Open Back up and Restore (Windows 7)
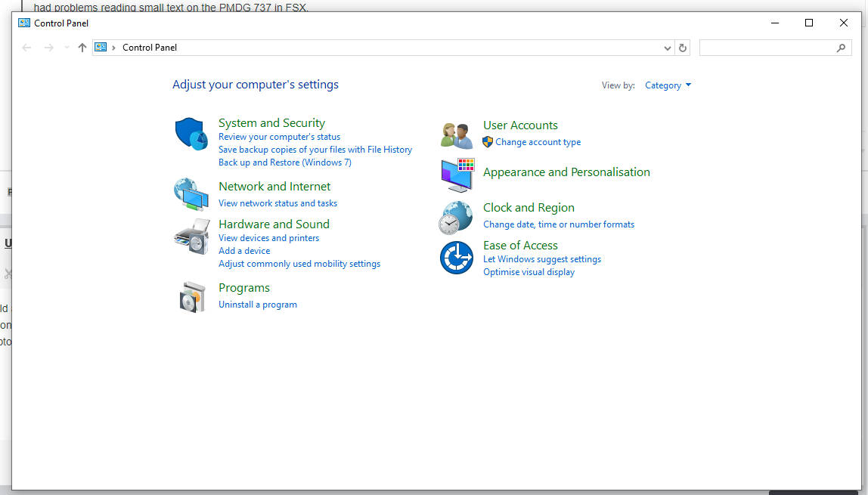868x495 pixels. (x=285, y=162)
